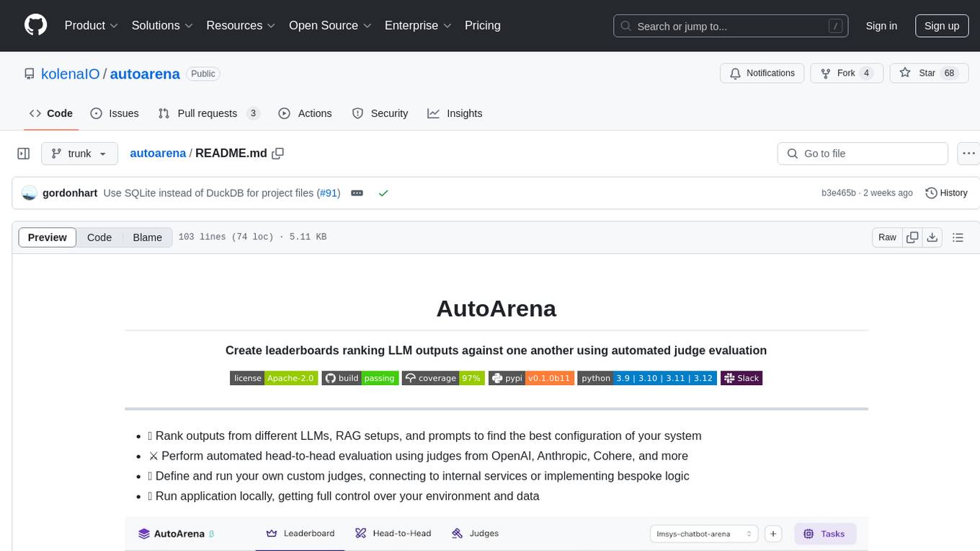
Task: Focus the Go to file field
Action: pos(863,154)
